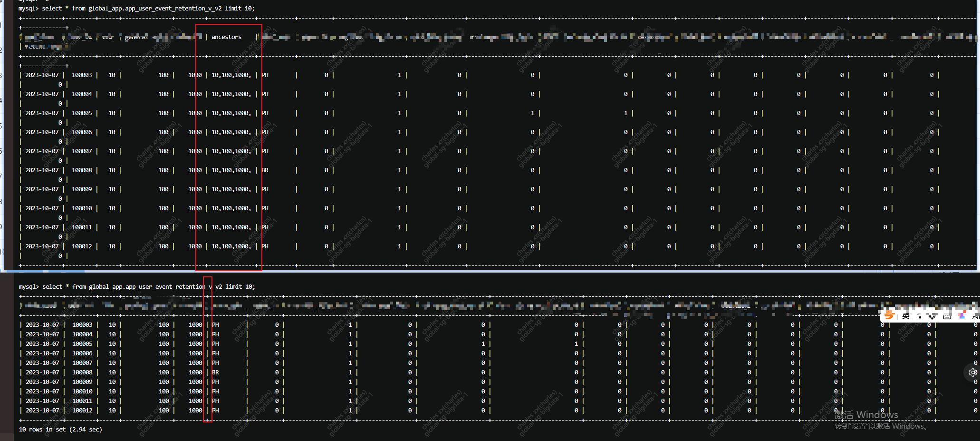The width and height of the screenshot is (980, 441).
Task: Click 100003 in the upper terminal
Action: coord(82,75)
